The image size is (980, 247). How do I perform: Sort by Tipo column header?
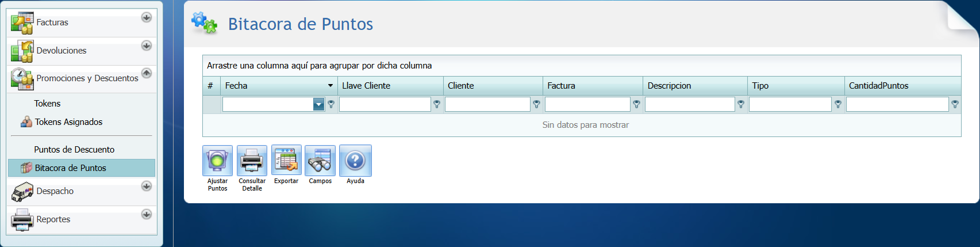(796, 86)
